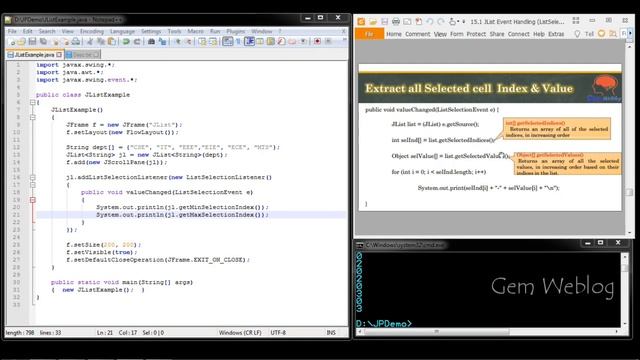Open the Language menu in Notepad++
Screen dimensions: 640x360
(x=122, y=31)
